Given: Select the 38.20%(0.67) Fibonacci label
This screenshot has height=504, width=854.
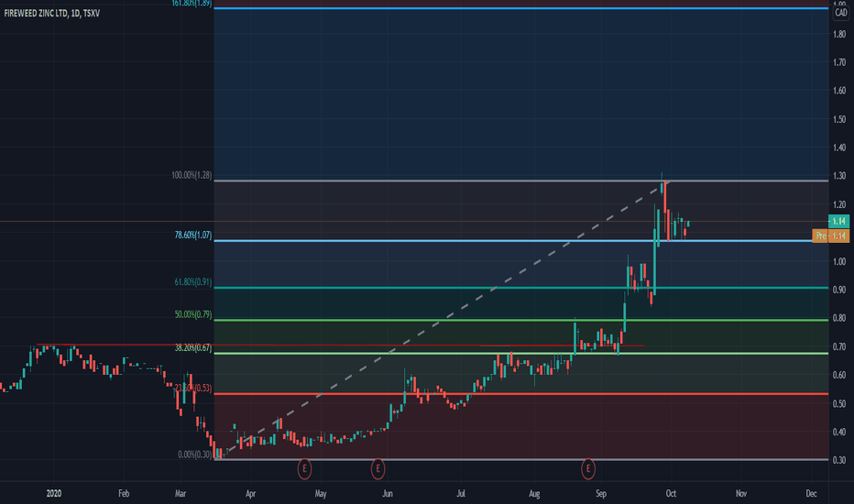Looking at the screenshot, I should pos(192,347).
